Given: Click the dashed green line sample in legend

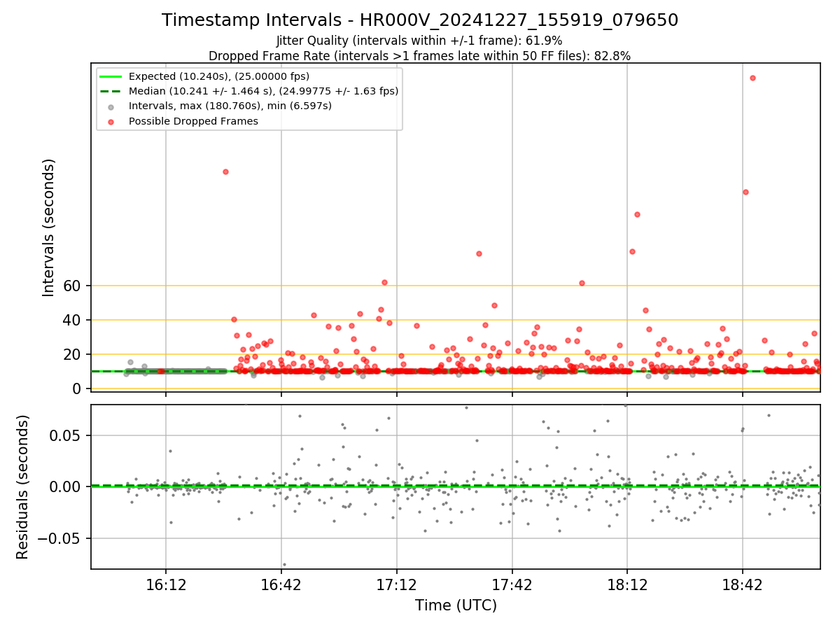Looking at the screenshot, I should click(x=111, y=91).
